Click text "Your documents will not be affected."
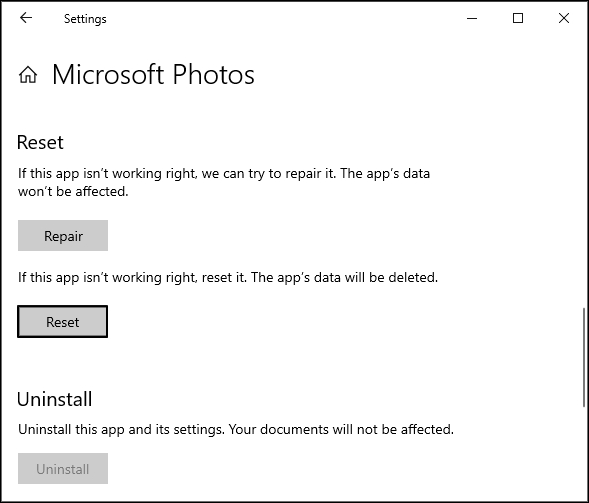The height and width of the screenshot is (503, 589). (341, 429)
